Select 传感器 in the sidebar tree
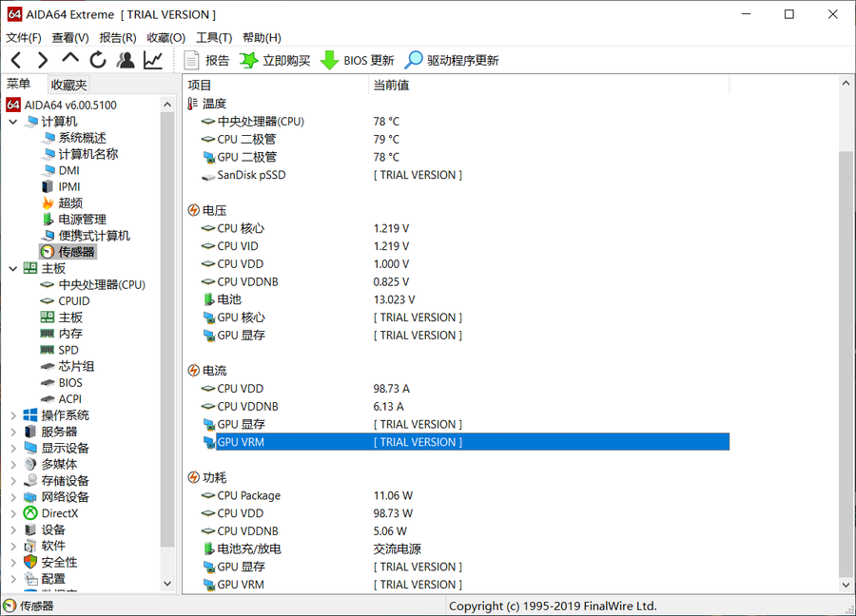Viewport: 856px width, 616px height. coord(76,252)
